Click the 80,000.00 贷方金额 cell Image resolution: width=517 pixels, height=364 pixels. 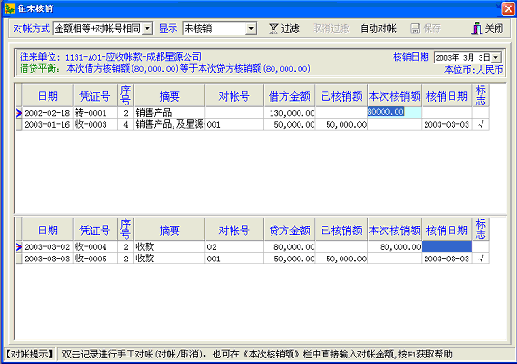tap(289, 247)
